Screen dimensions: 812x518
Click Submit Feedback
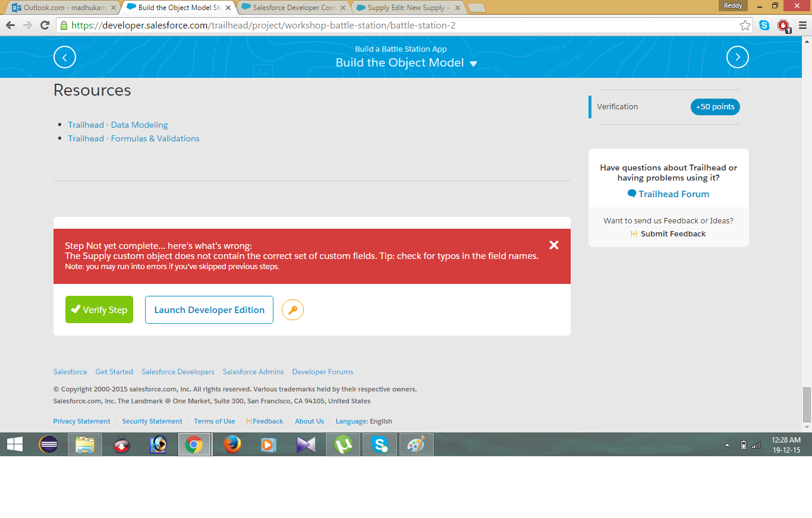click(668, 234)
